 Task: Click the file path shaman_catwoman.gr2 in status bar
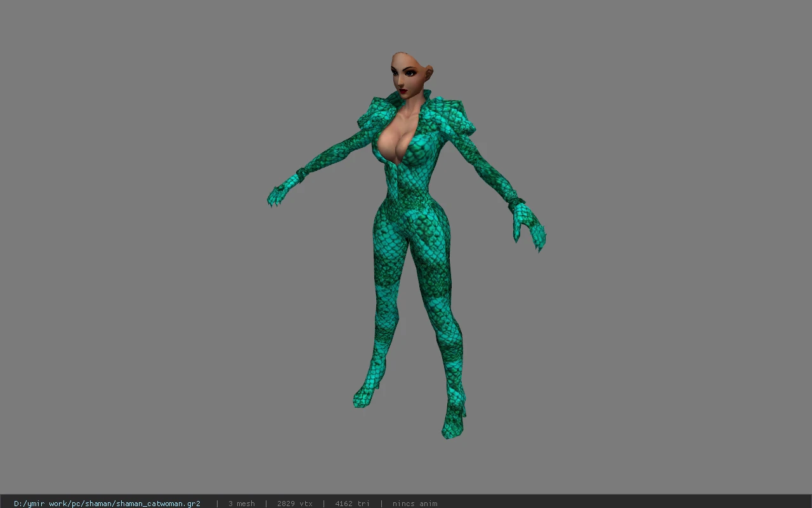(x=107, y=504)
